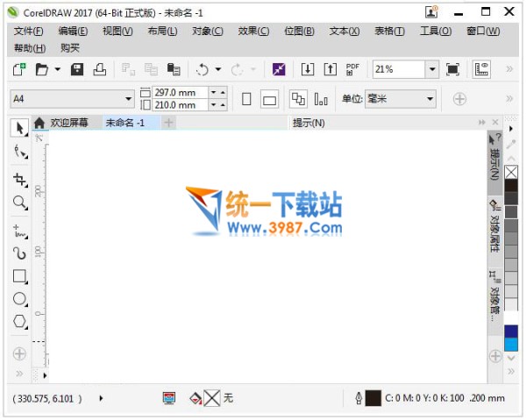Select the Crop tool
The image size is (526, 420).
point(20,180)
